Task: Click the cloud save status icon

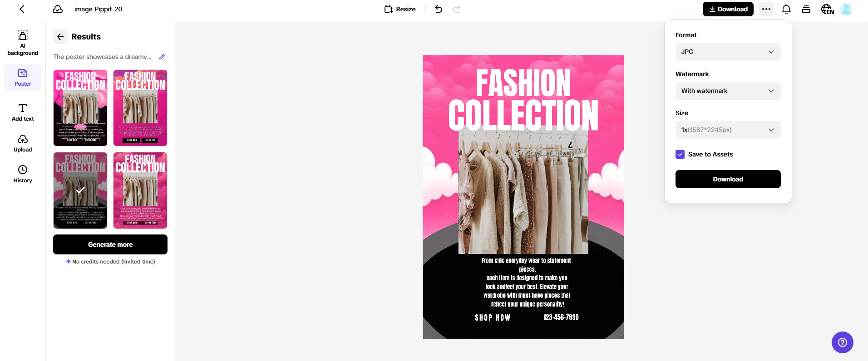Action: pyautogui.click(x=58, y=9)
